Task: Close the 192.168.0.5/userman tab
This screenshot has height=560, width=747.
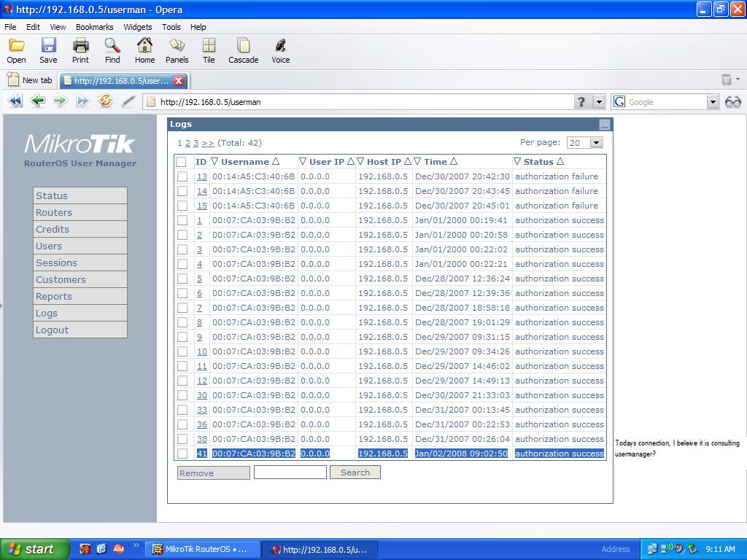Action: 179,81
